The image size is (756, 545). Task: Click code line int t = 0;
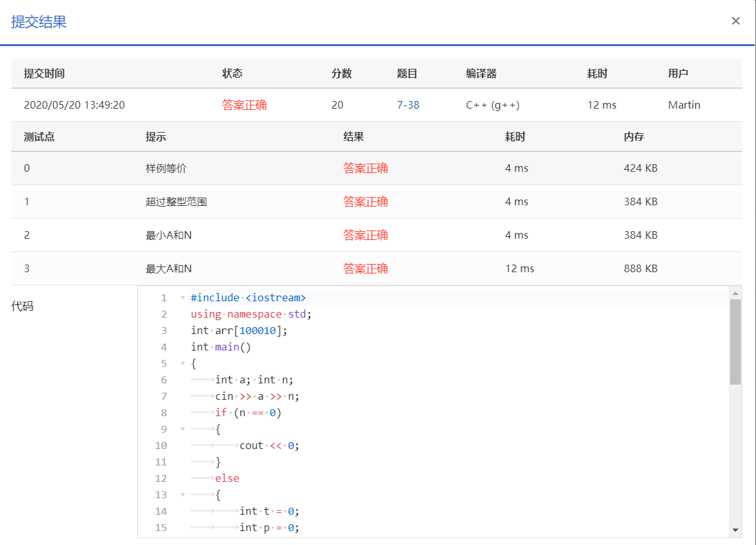[270, 511]
